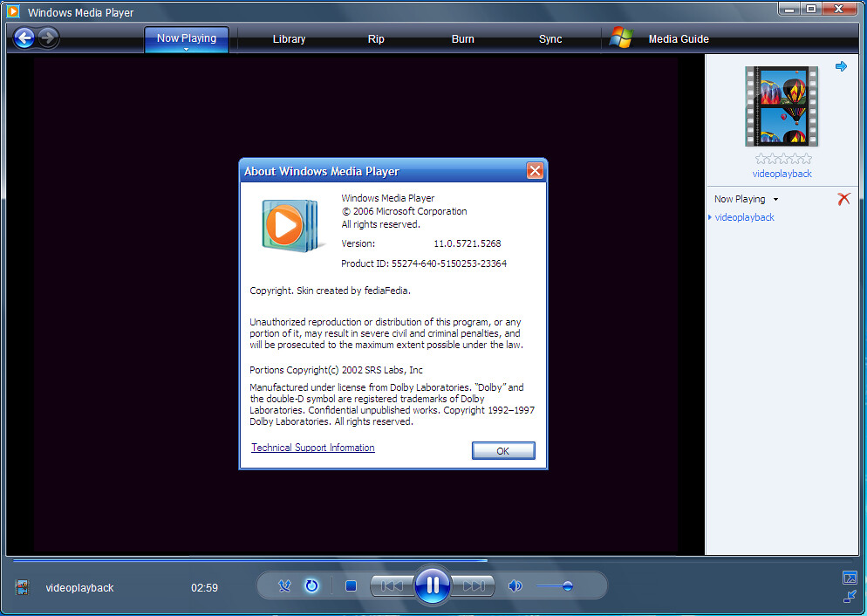Close the Windows Media Player window

click(x=839, y=10)
